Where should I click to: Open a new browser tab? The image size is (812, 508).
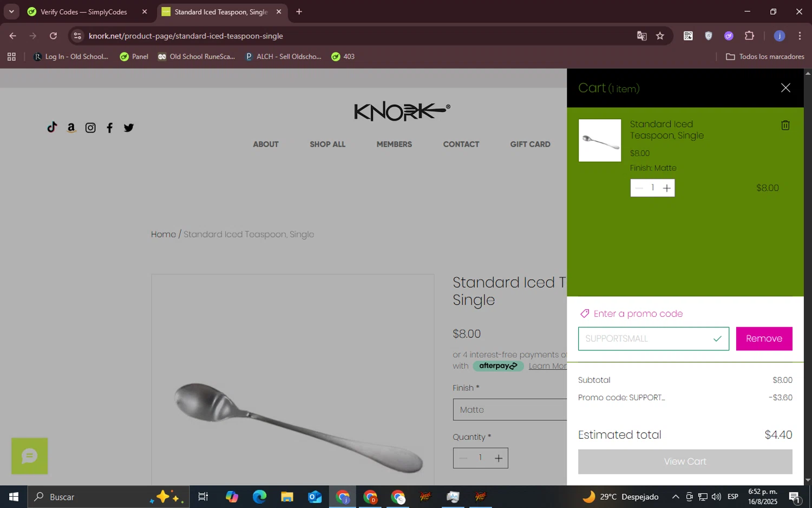pos(299,11)
